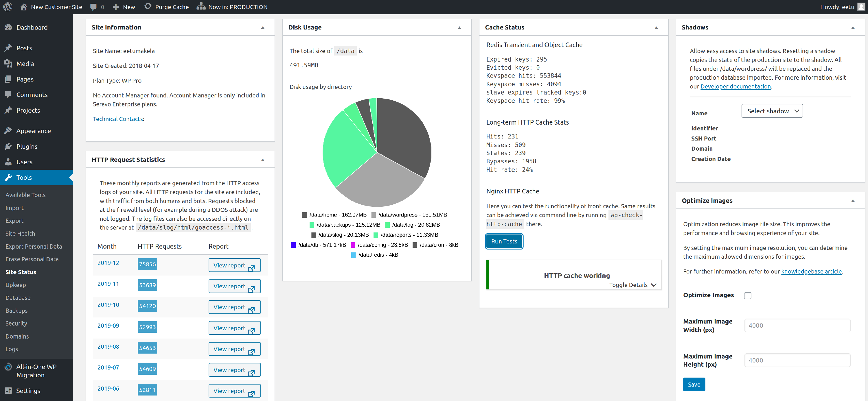The height and width of the screenshot is (401, 868).
Task: Click the 2019-12 month link
Action: [108, 263]
